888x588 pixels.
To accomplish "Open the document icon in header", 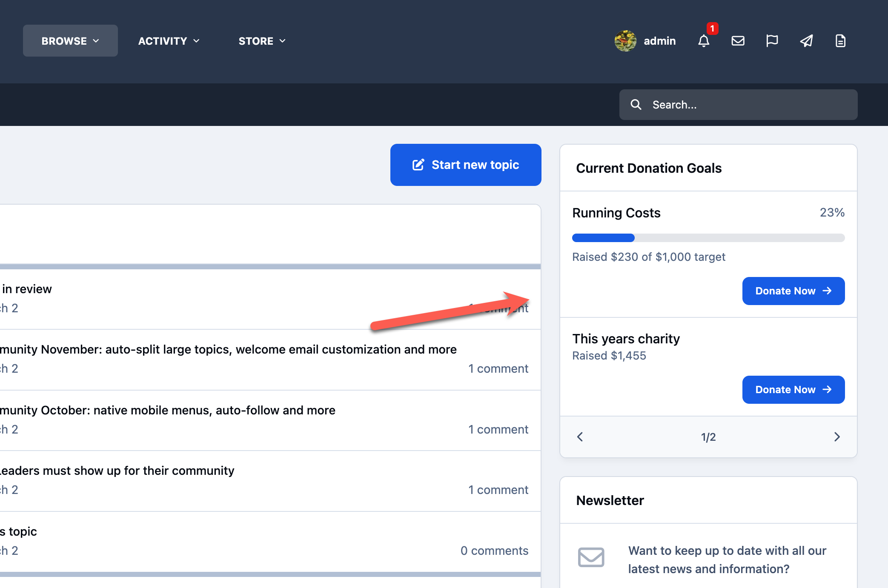I will tap(840, 41).
